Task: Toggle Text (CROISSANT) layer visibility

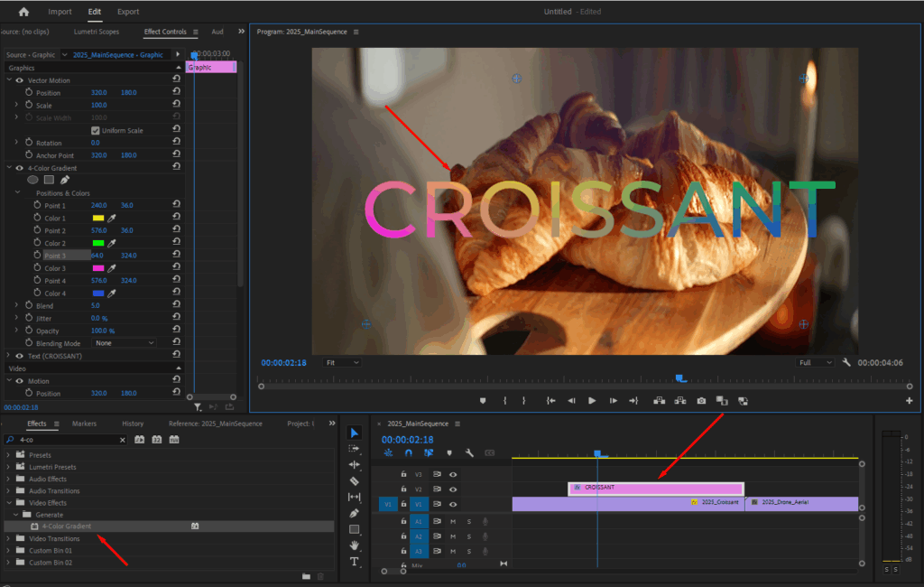Action: tap(20, 356)
